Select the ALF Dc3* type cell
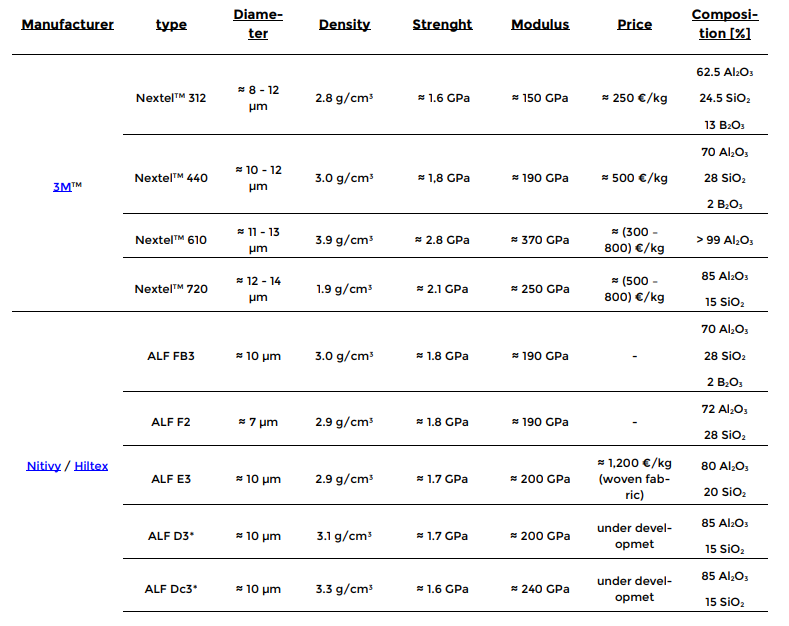 point(171,589)
